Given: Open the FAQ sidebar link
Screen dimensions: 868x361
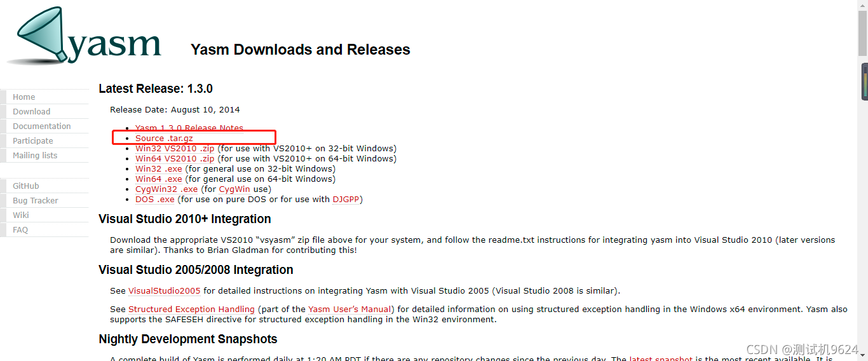Looking at the screenshot, I should (20, 230).
